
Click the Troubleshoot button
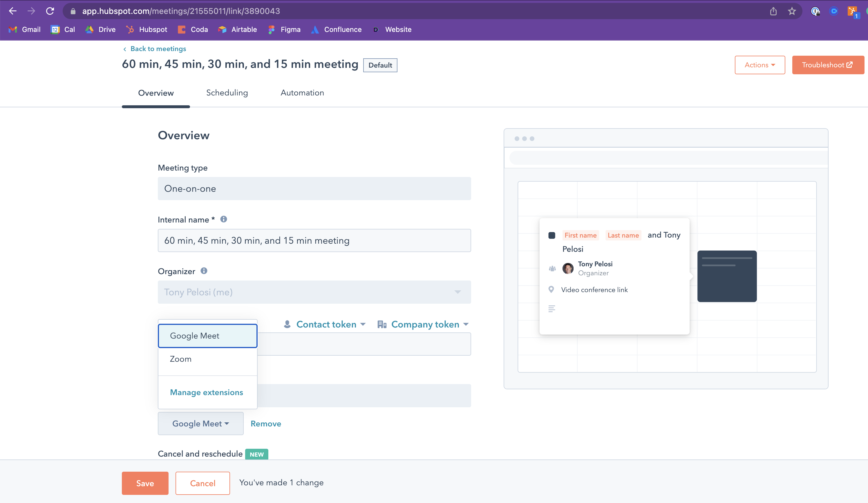tap(828, 65)
